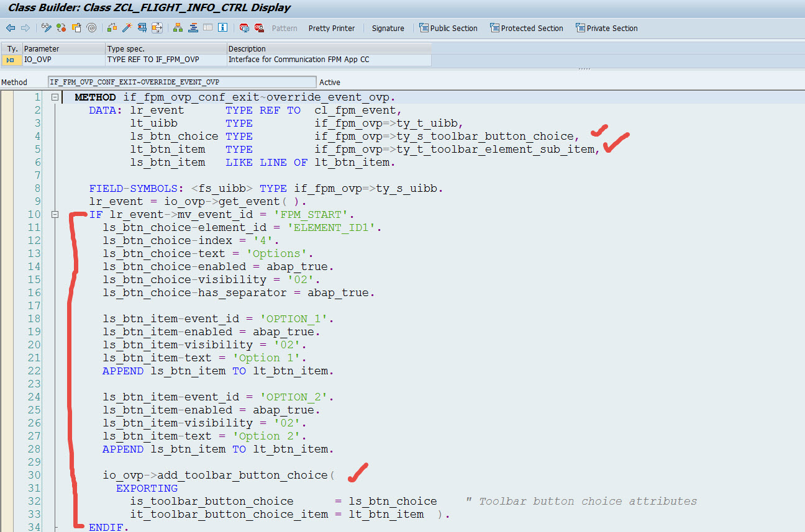Image resolution: width=805 pixels, height=532 pixels.
Task: Click the sort alignment icon in the toolbar
Action: 193,27
